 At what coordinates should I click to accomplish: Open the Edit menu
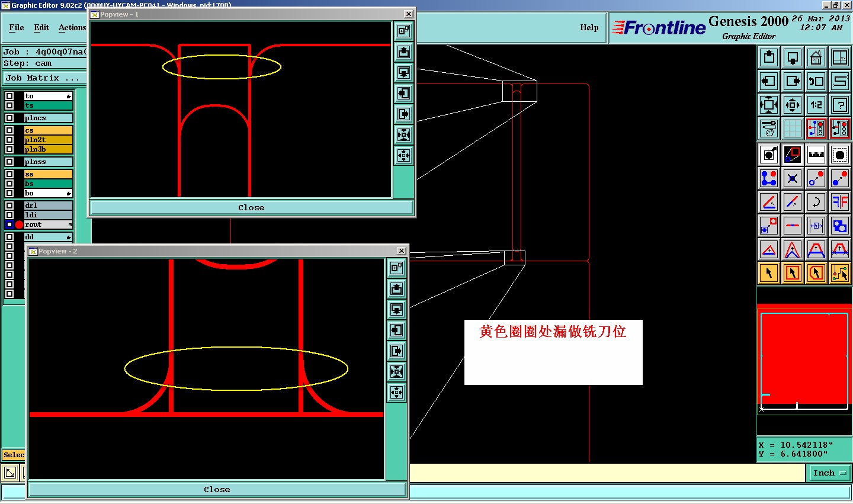41,27
